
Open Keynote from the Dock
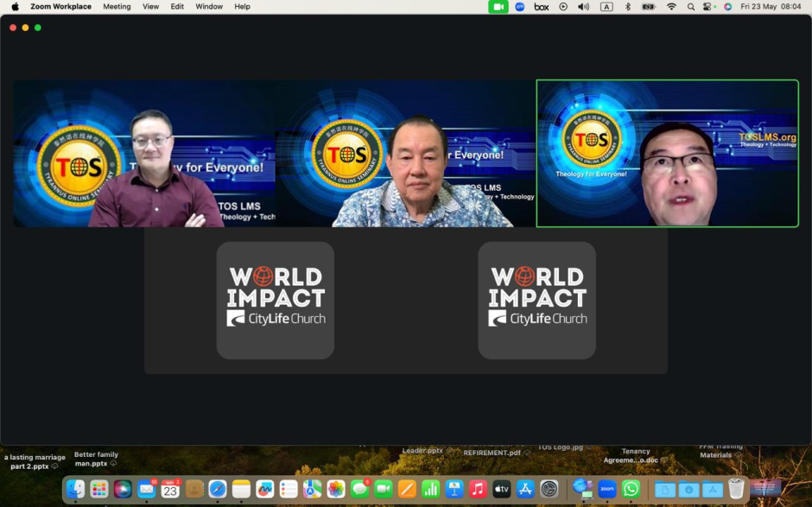tap(454, 489)
